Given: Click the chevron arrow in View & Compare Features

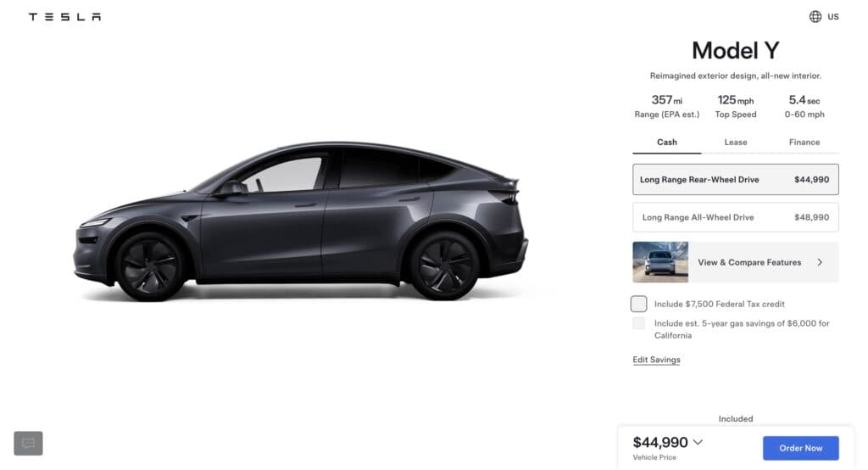Looking at the screenshot, I should pyautogui.click(x=820, y=262).
